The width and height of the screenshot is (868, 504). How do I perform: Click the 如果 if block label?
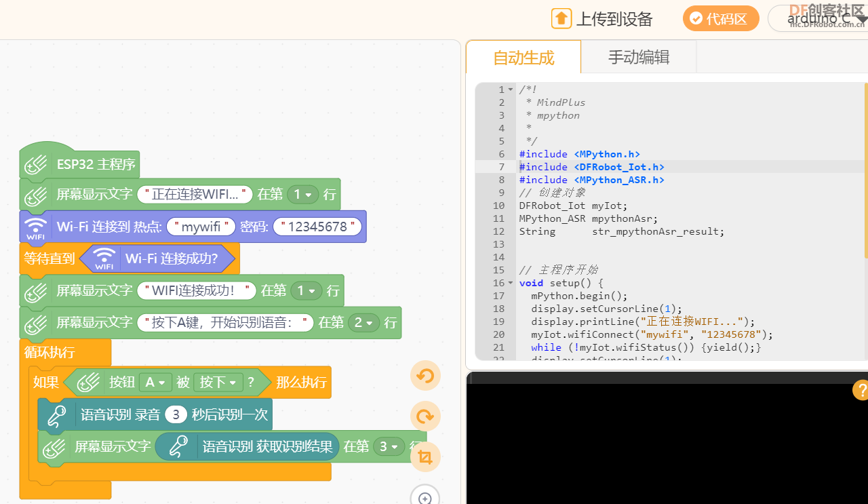coord(46,382)
